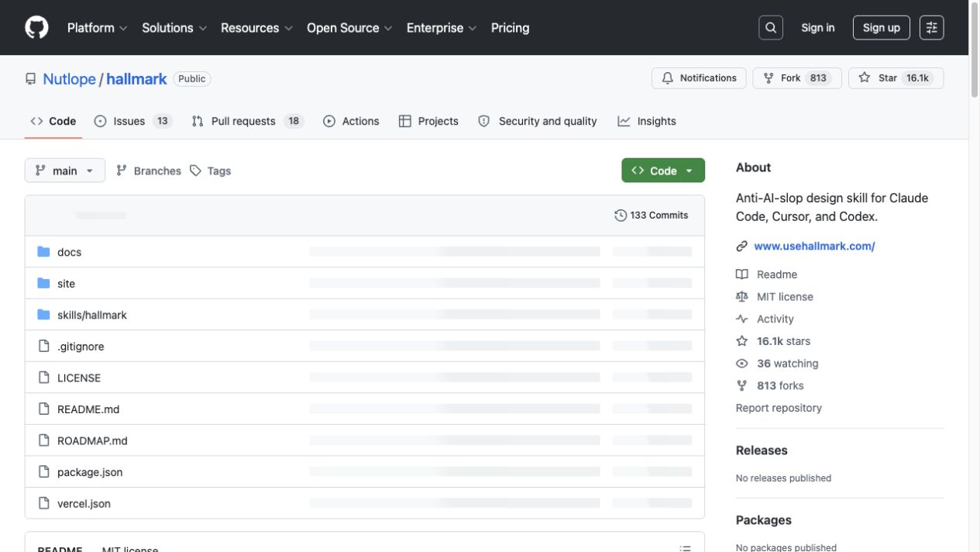Go to the Pricing page
980x552 pixels.
pyautogui.click(x=510, y=28)
